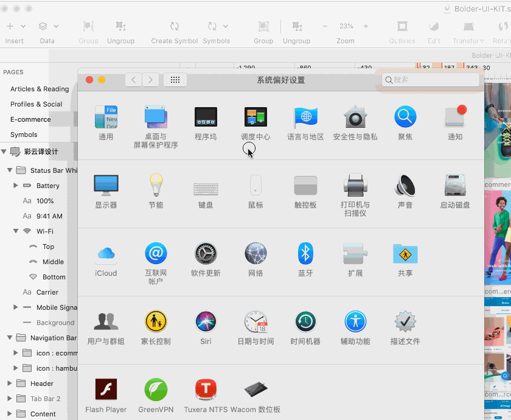
Task: Expand the Battery layer group
Action: [16, 186]
